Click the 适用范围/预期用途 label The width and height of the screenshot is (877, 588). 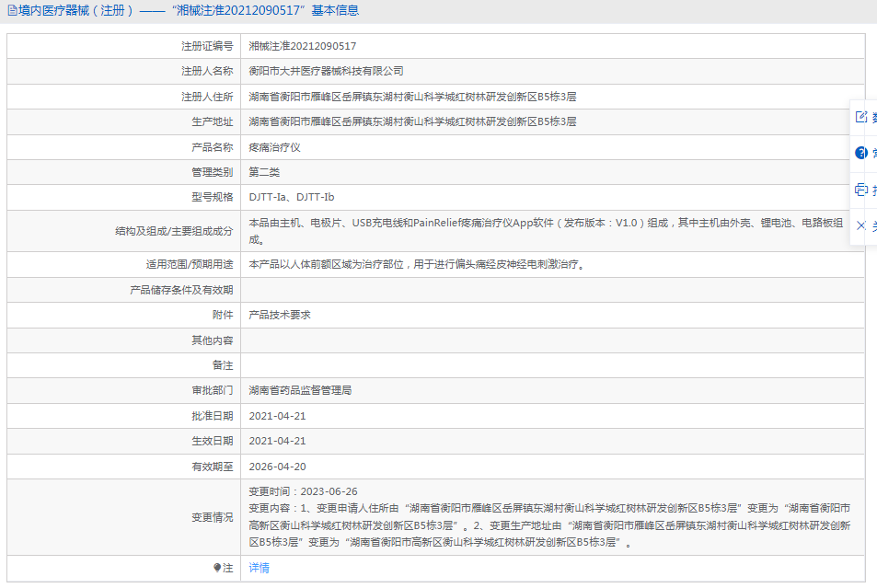pos(190,264)
